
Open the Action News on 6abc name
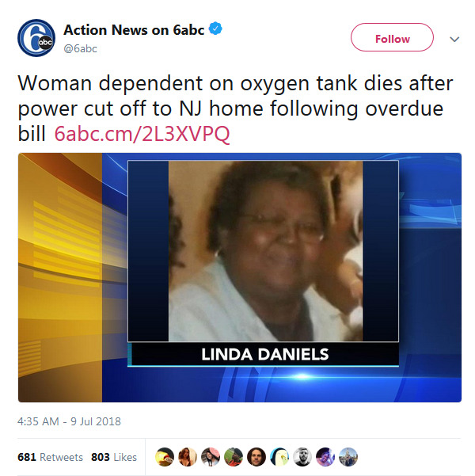coord(134,30)
